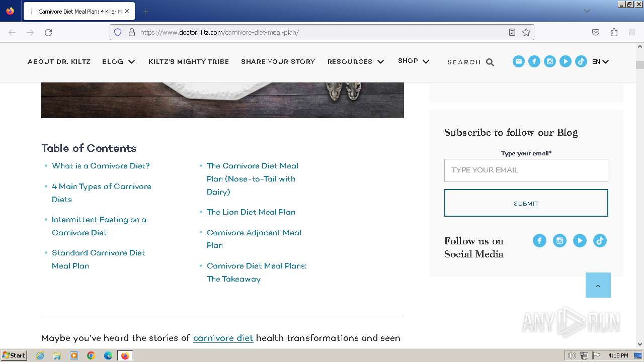Click the SUBMIT subscribe button
The height and width of the screenshot is (362, 644).
click(526, 203)
